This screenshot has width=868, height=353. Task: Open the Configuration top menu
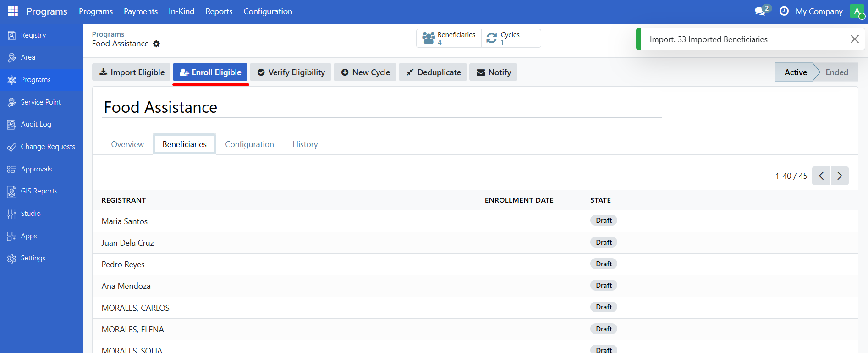[x=268, y=11]
